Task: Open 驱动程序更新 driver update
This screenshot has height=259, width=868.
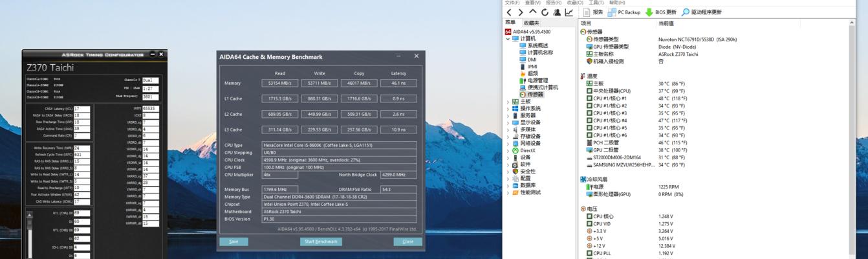Action: pos(701,12)
